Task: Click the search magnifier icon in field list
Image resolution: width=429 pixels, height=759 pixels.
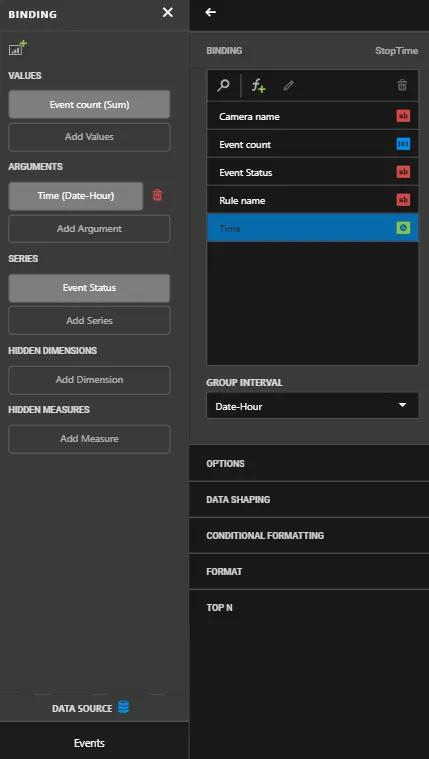Action: click(x=223, y=85)
